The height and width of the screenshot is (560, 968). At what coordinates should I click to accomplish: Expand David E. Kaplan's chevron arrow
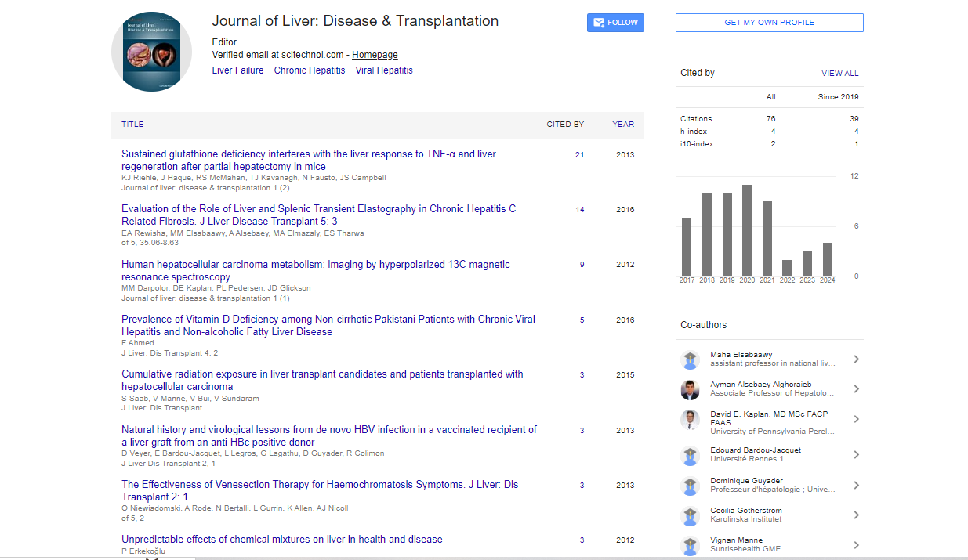coord(856,419)
